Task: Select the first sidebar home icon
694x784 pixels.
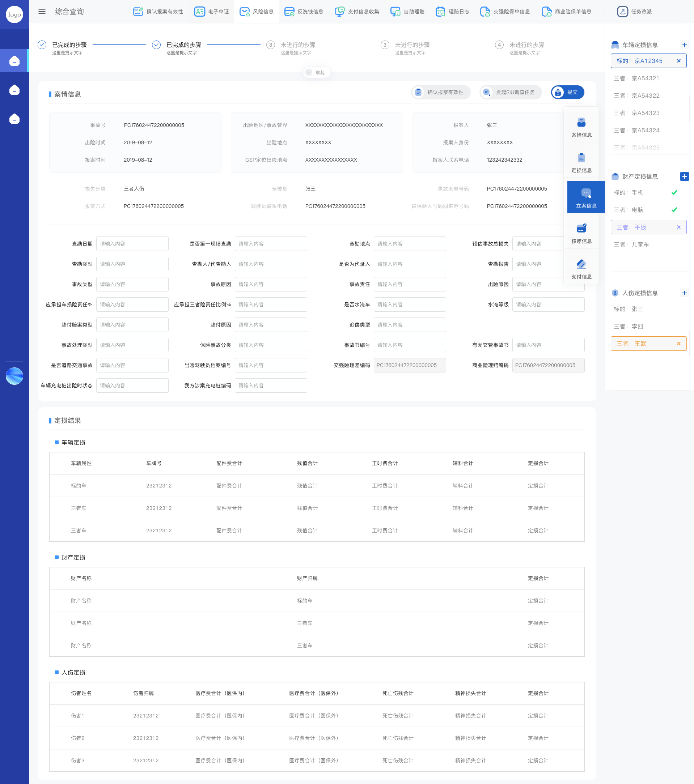Action: point(14,61)
